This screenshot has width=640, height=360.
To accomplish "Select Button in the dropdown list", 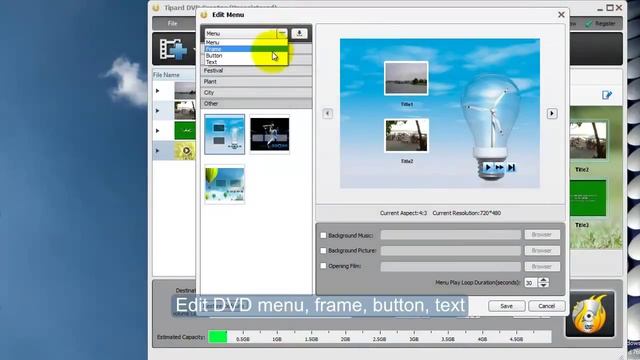I will [246, 56].
